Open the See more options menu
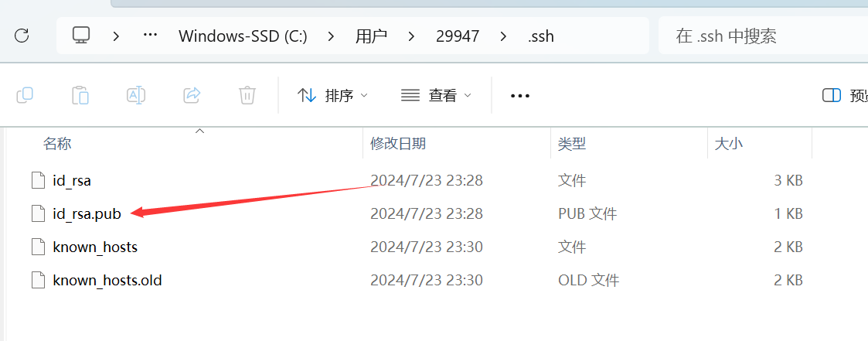 [x=520, y=95]
